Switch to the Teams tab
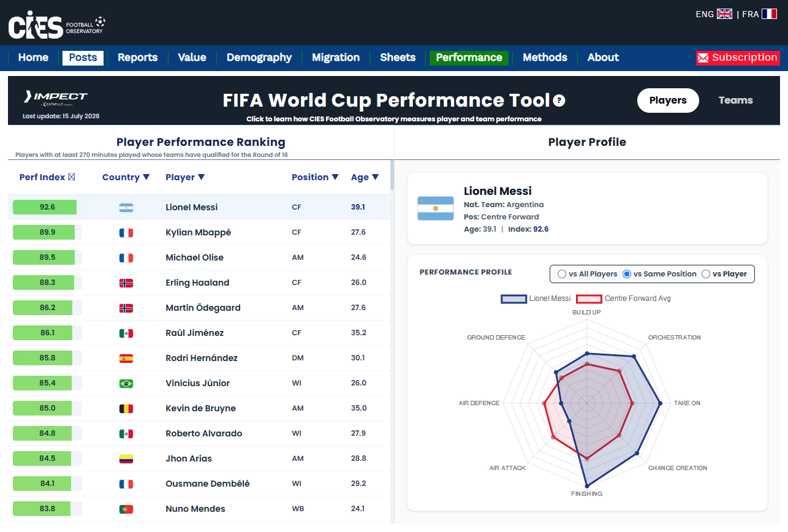Viewport: 788px width, 532px height. click(x=735, y=101)
